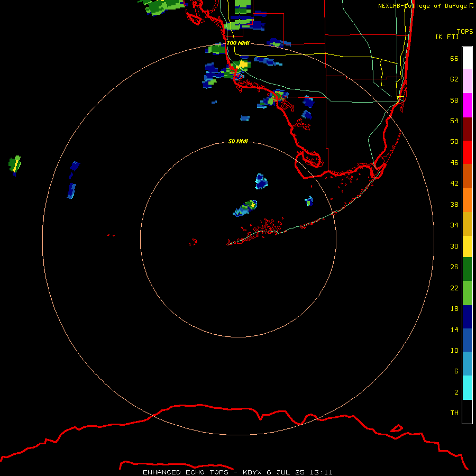Select the '6' legend value
The height and width of the screenshot is (476, 476).
pos(456,371)
